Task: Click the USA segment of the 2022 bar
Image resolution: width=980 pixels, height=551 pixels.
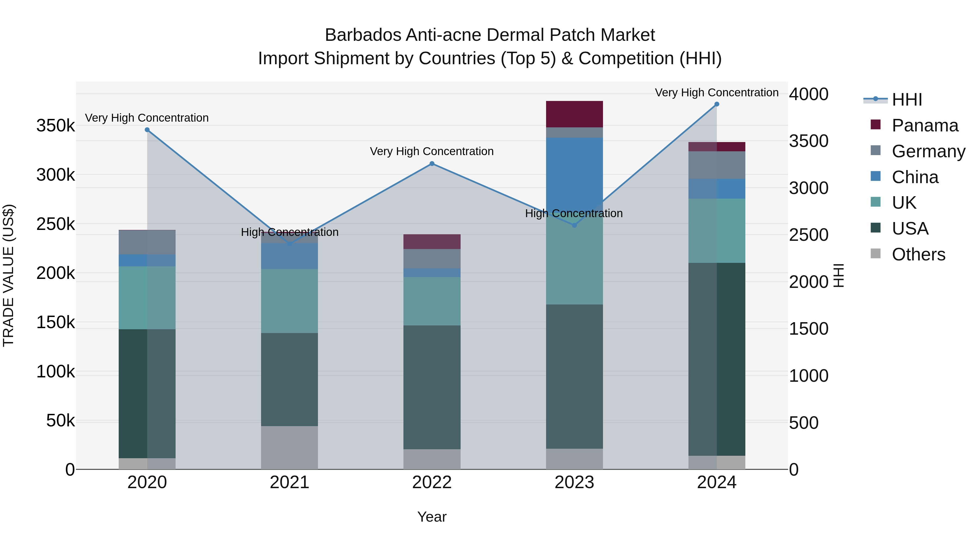Action: pyautogui.click(x=432, y=387)
